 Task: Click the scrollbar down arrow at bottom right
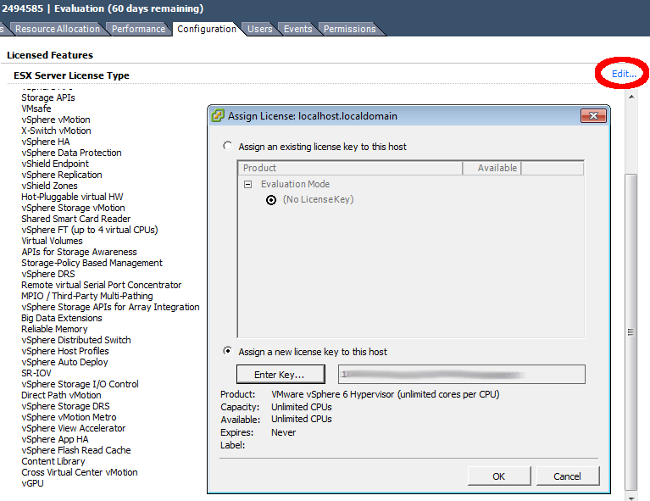pyautogui.click(x=630, y=494)
